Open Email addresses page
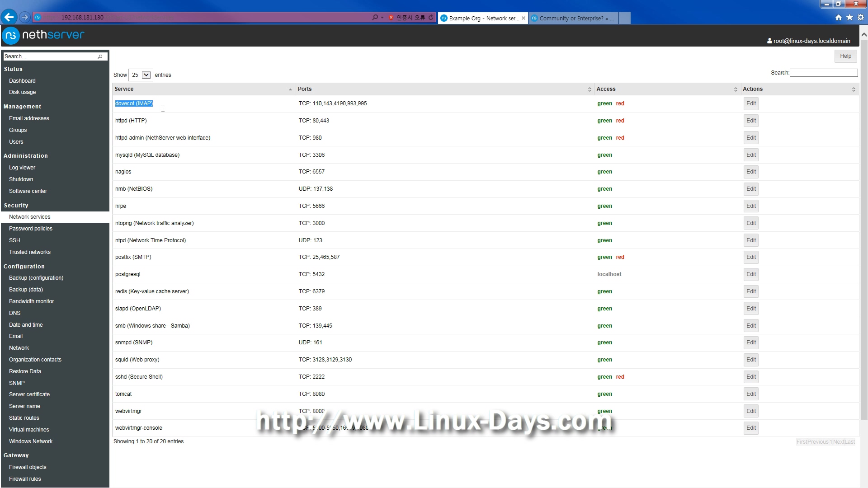Image resolution: width=868 pixels, height=488 pixels. [29, 118]
